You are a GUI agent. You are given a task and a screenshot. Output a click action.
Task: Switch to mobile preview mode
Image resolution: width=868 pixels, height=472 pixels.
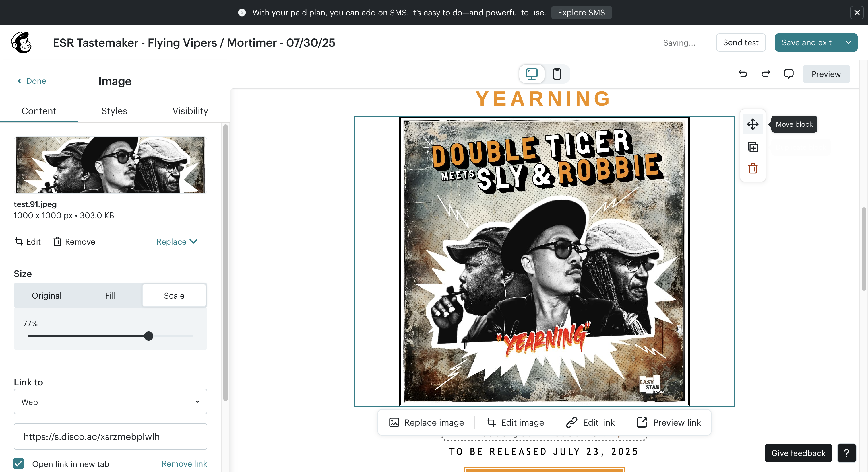(x=557, y=74)
